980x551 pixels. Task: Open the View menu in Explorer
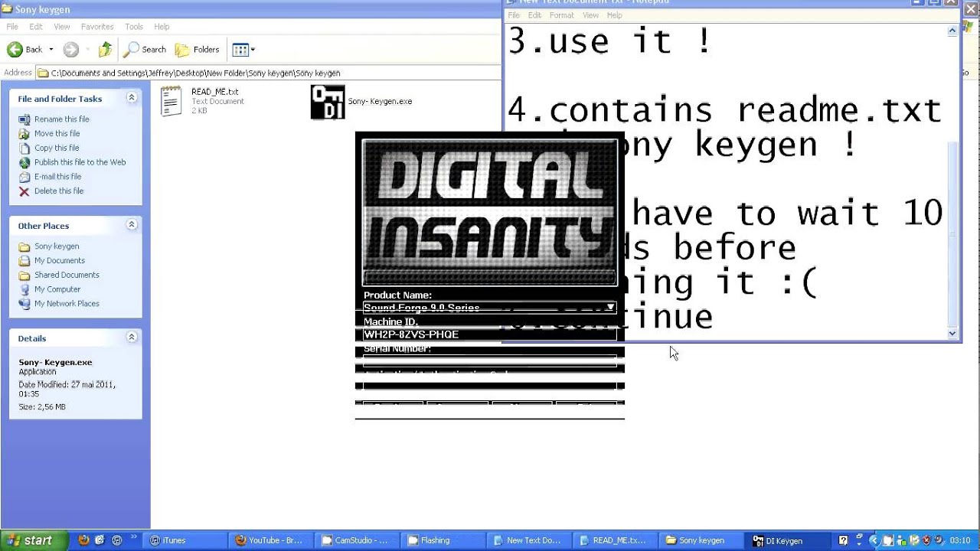coord(62,27)
